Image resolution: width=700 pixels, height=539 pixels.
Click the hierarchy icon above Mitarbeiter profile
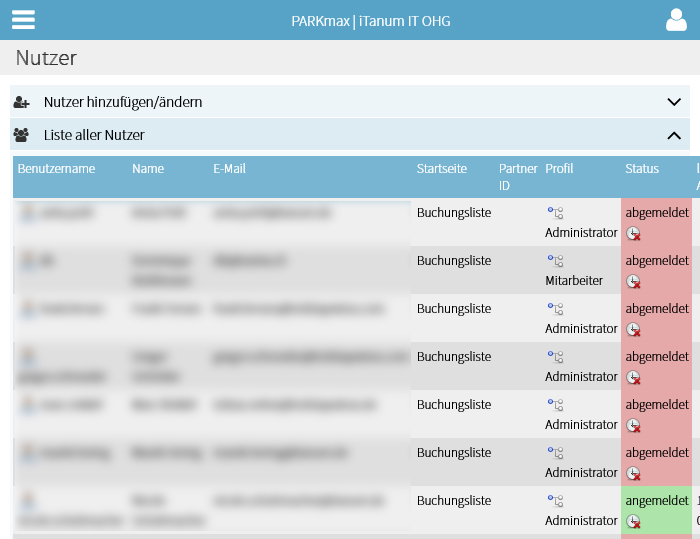click(x=555, y=261)
